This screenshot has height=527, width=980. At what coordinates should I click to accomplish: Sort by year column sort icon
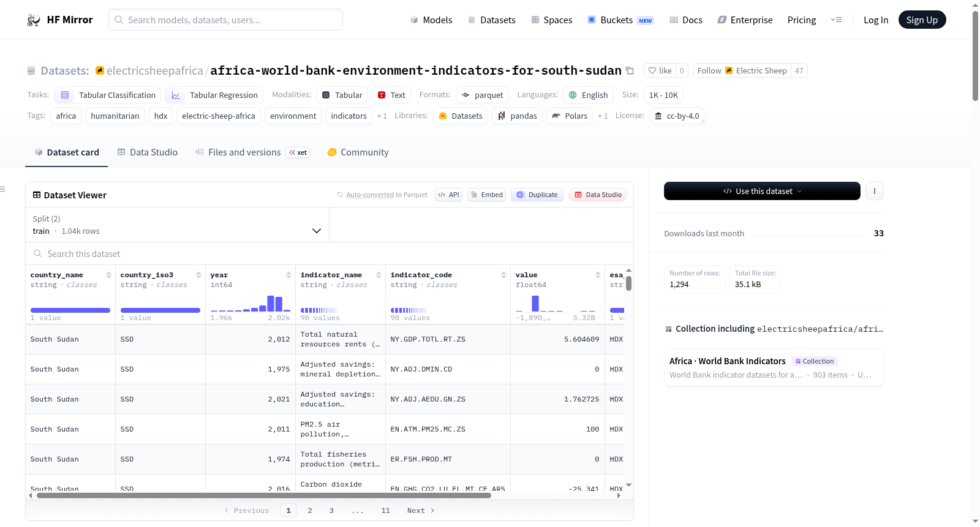coord(288,275)
